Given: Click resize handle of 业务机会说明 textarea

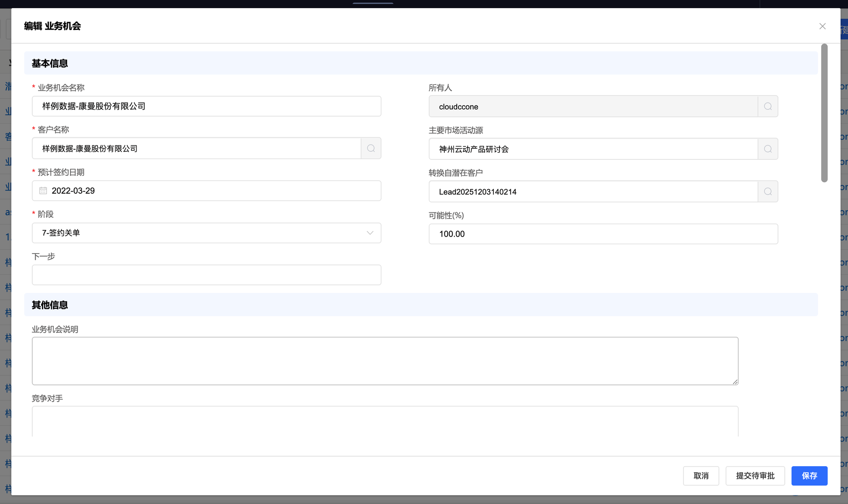Looking at the screenshot, I should [x=735, y=382].
